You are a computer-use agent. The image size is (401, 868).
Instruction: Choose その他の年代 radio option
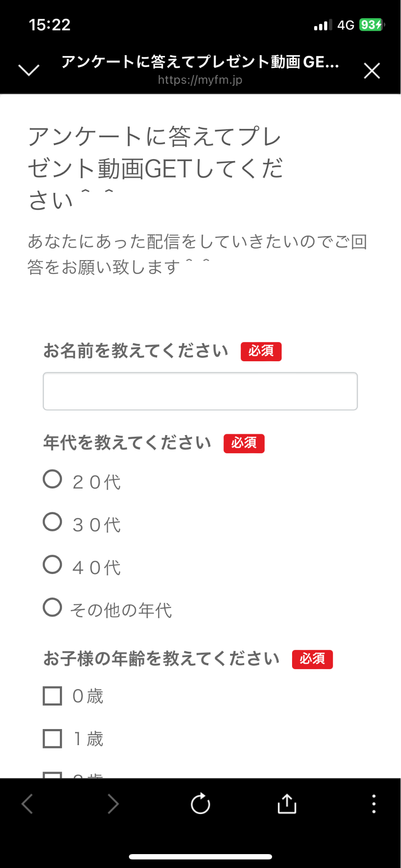[53, 607]
